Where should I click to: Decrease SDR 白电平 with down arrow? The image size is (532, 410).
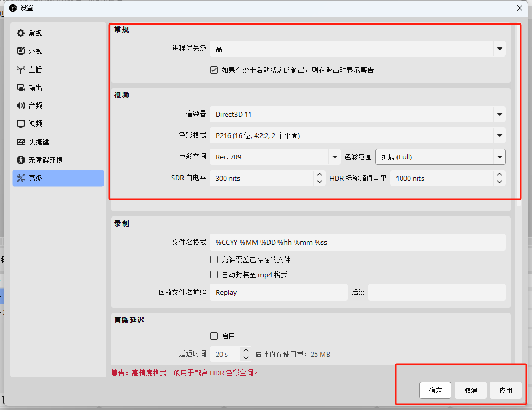[x=320, y=182]
